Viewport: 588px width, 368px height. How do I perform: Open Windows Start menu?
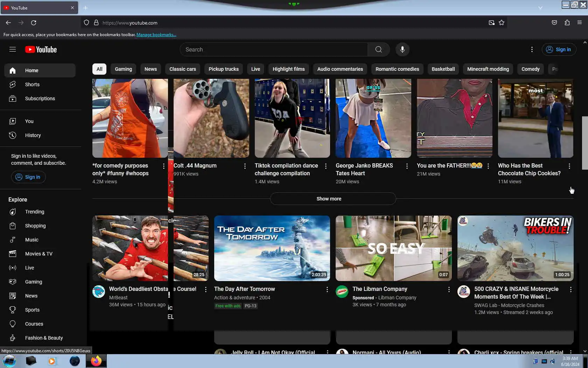(x=9, y=361)
